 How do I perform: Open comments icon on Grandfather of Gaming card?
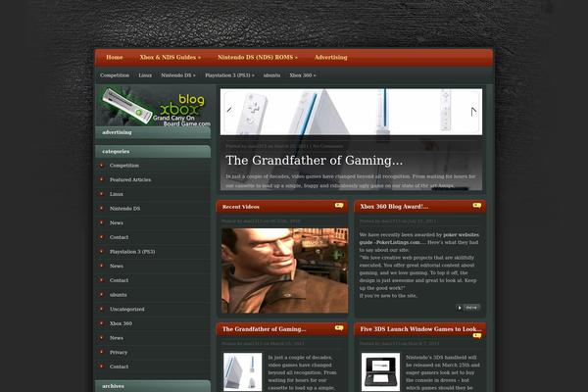339,328
